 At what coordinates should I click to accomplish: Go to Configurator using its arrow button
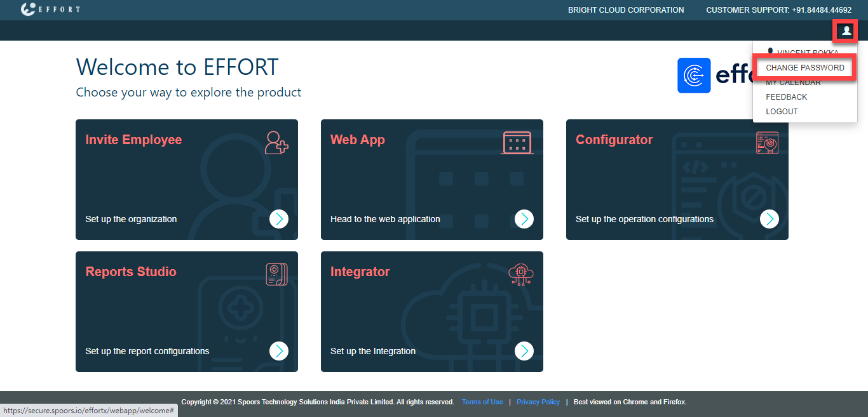[x=770, y=219]
